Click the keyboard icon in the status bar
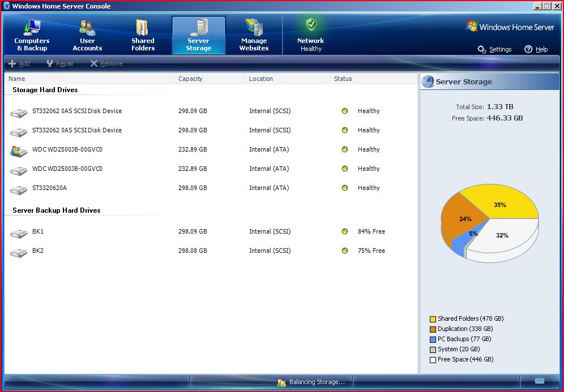The image size is (564, 392). coord(540,381)
